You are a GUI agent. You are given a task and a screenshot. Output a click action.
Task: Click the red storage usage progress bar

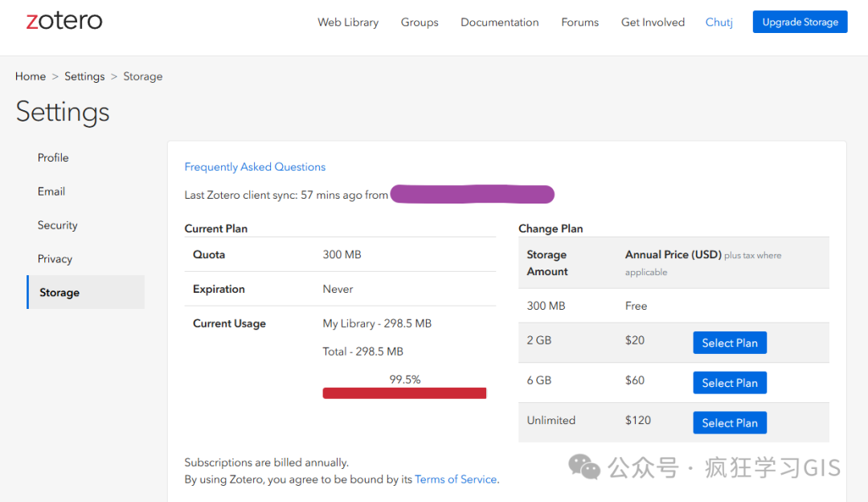point(404,393)
